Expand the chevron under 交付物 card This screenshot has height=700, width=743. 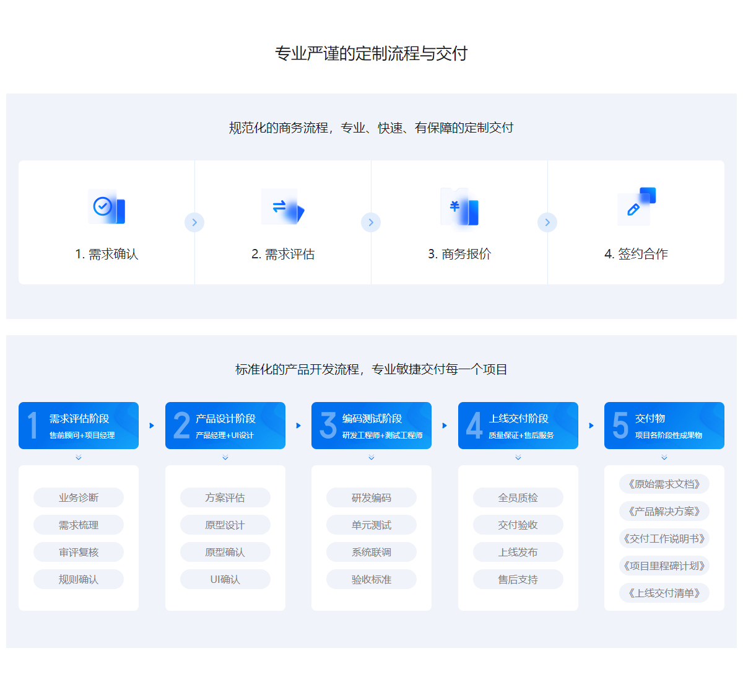click(x=664, y=458)
